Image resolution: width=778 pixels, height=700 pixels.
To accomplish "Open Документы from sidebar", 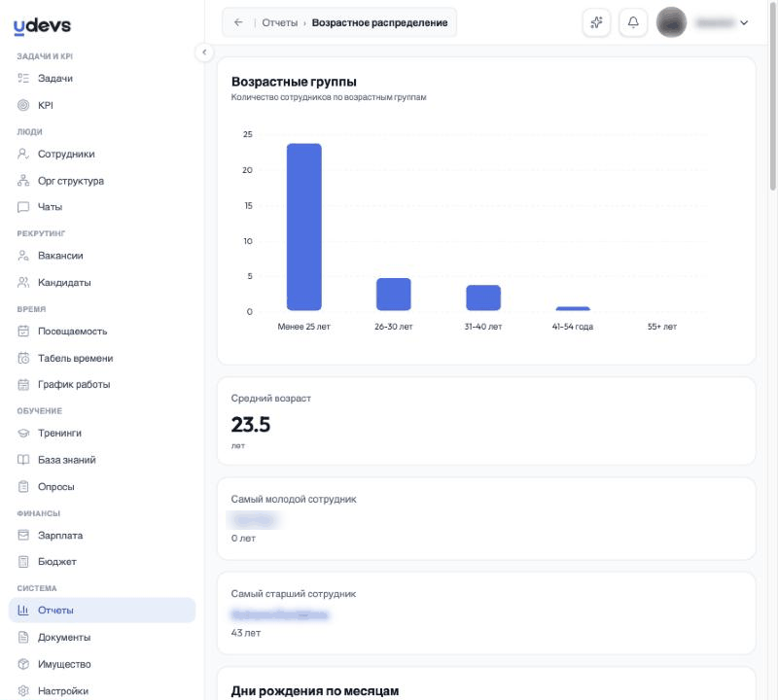I will (x=102, y=637).
